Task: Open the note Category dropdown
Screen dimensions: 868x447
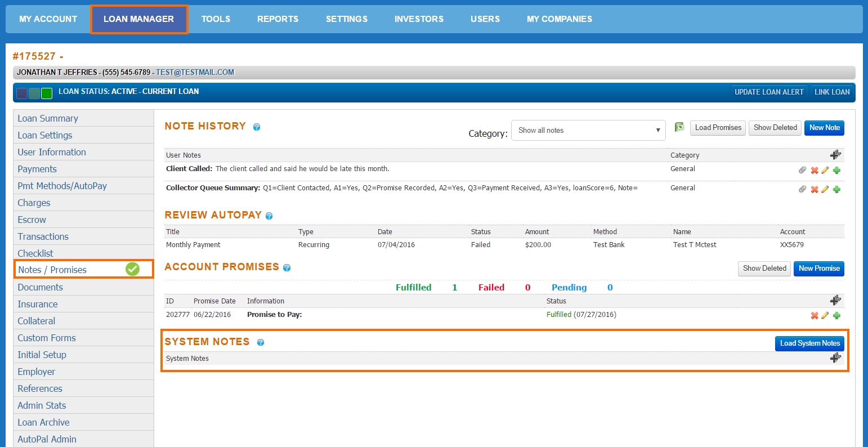Action: tap(588, 130)
